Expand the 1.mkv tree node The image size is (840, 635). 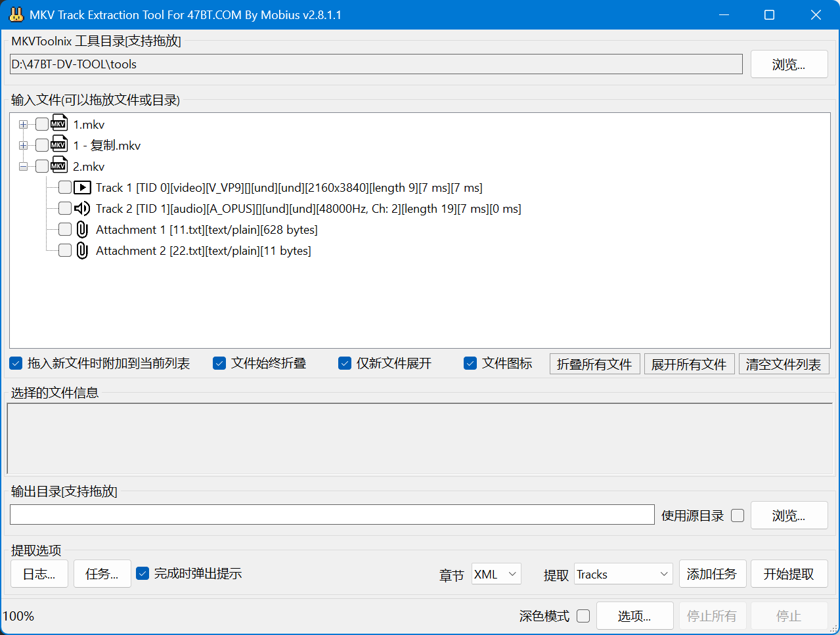coord(24,125)
